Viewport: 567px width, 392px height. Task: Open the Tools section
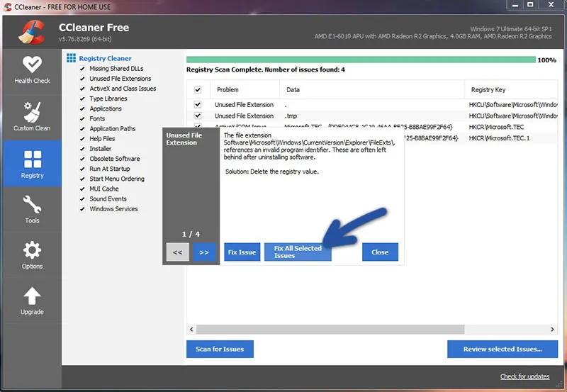(x=32, y=209)
